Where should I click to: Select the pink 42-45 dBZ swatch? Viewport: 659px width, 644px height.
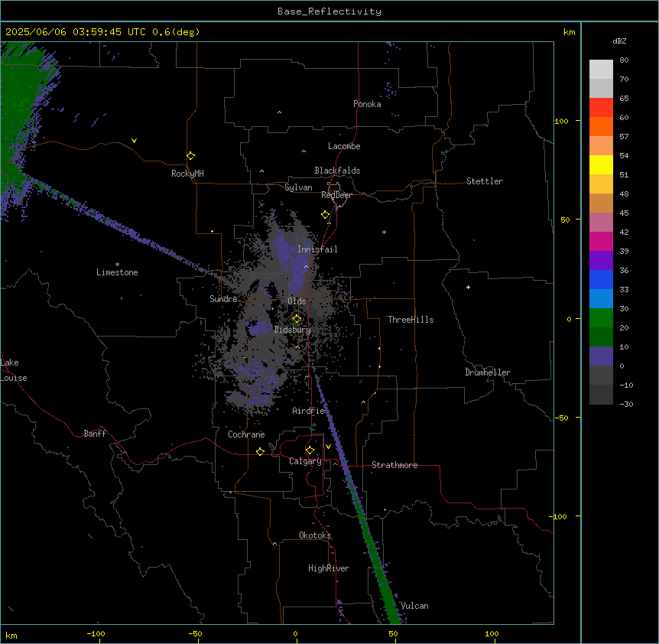pyautogui.click(x=601, y=222)
